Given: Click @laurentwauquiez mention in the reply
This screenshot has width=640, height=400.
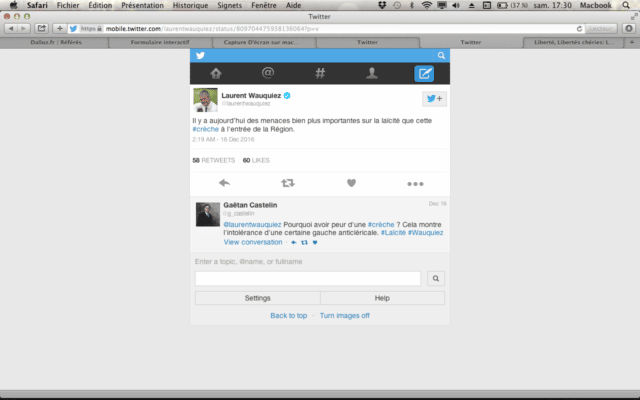Looking at the screenshot, I should 252,224.
